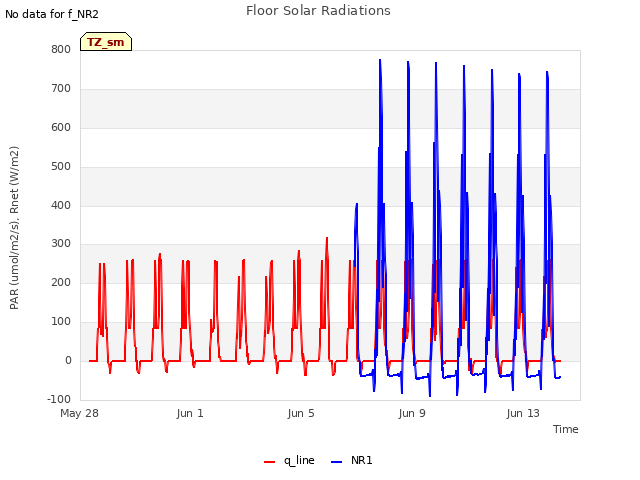Click the Jun 9 x-axis label

click(x=412, y=413)
